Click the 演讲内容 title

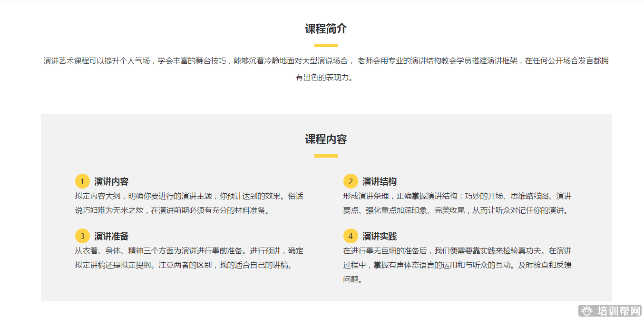point(111,181)
